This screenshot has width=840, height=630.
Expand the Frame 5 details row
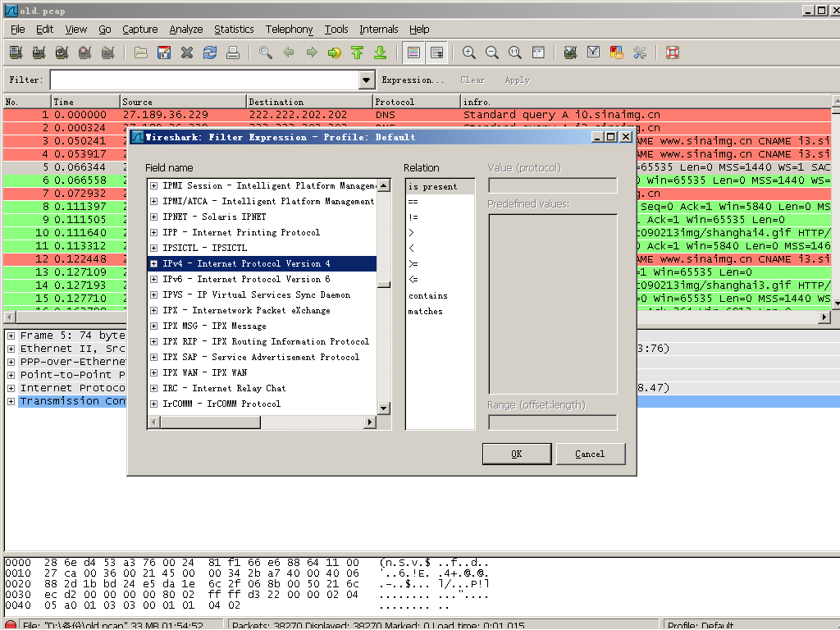[x=11, y=336]
